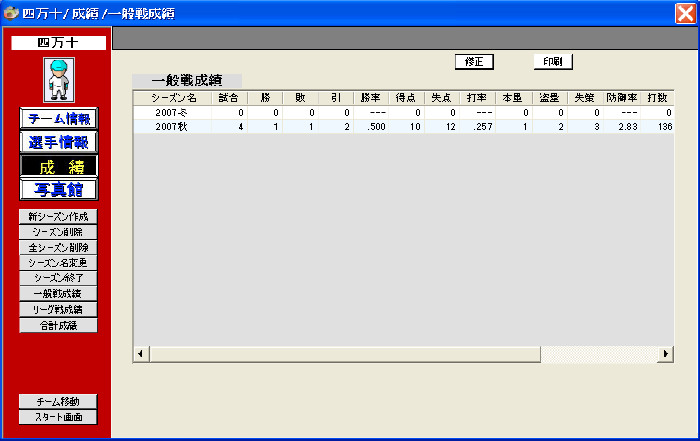Click 得点 column header
The image size is (700, 441).
coord(406,98)
